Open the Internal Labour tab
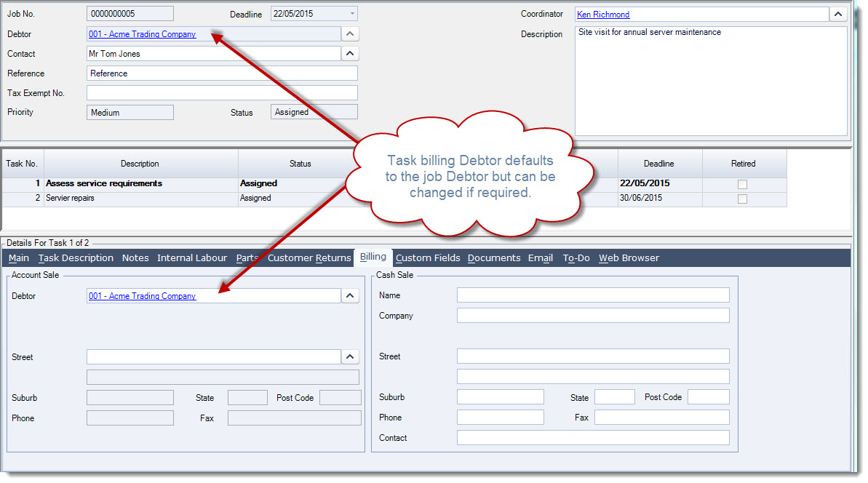This screenshot has height=483, width=868. pos(192,258)
